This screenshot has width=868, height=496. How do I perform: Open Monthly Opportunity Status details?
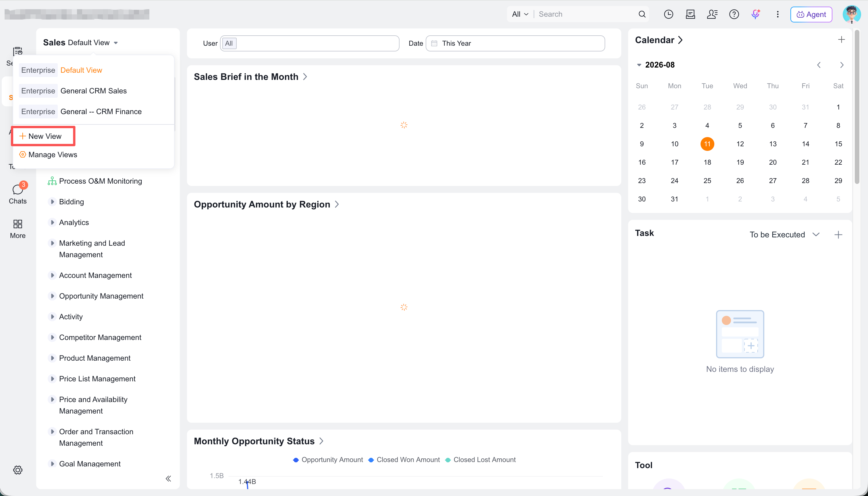tap(259, 441)
